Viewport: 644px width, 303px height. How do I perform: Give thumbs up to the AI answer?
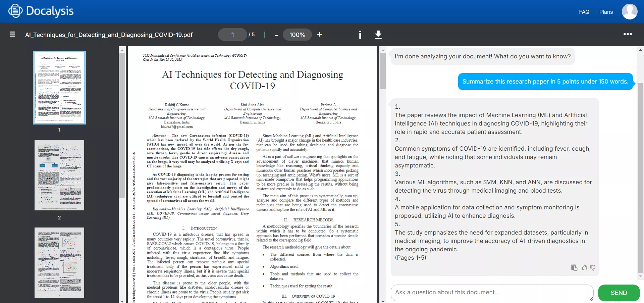tap(584, 267)
